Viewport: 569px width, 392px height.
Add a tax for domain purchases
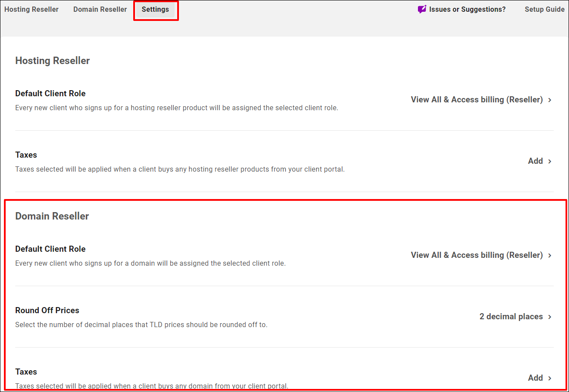(535, 378)
